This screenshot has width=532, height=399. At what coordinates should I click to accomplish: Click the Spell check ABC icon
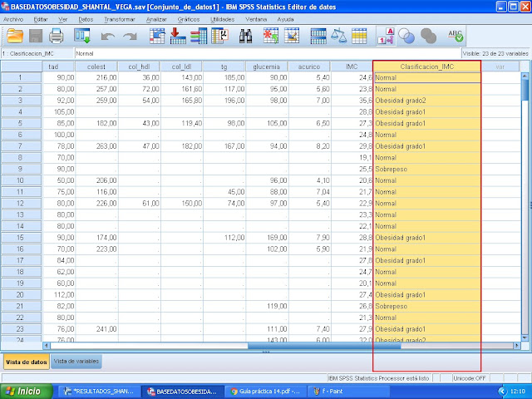point(456,36)
